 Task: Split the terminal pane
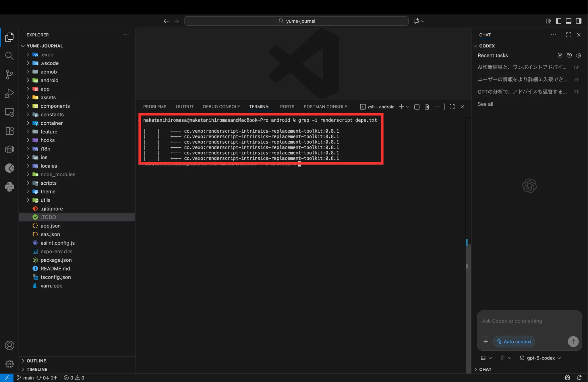(x=417, y=107)
